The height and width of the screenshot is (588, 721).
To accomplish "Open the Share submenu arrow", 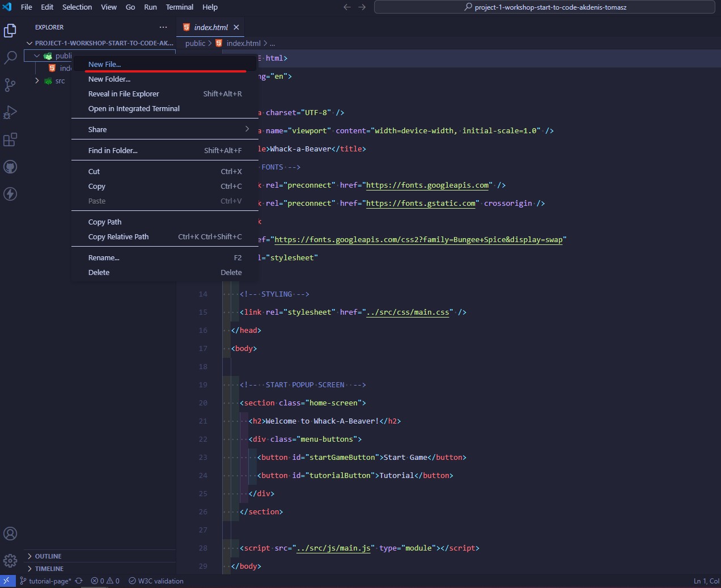I will [x=247, y=129].
